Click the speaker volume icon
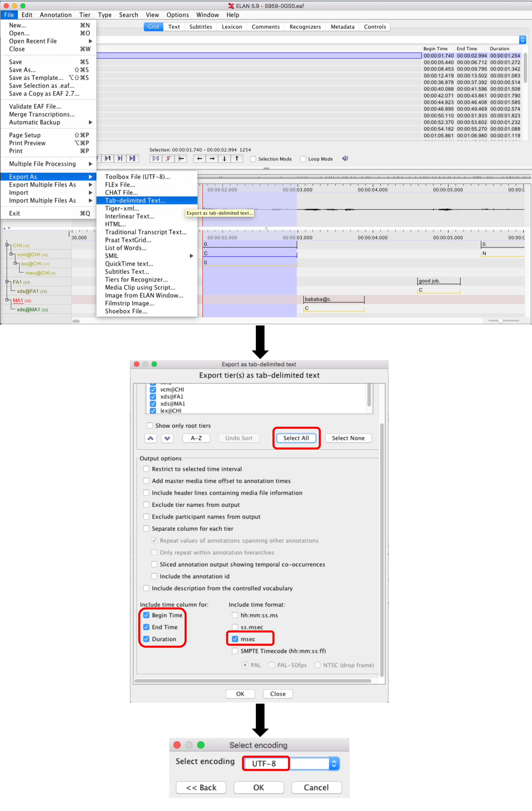Viewport: 532px width, 811px height. tap(345, 158)
